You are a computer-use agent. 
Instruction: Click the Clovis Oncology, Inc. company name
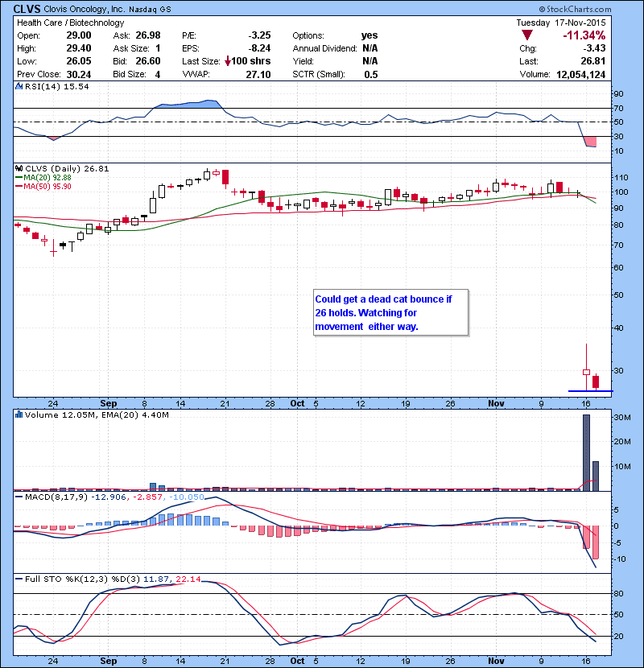point(85,10)
